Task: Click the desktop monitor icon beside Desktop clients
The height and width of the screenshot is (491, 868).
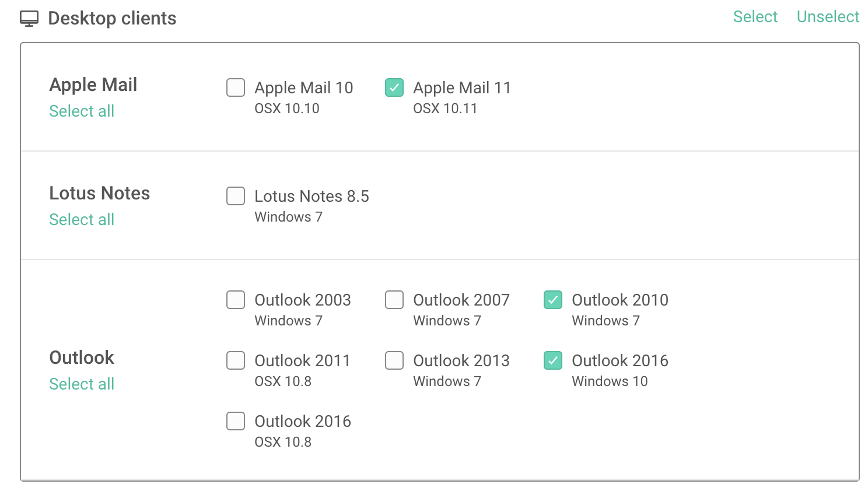Action: 29,19
